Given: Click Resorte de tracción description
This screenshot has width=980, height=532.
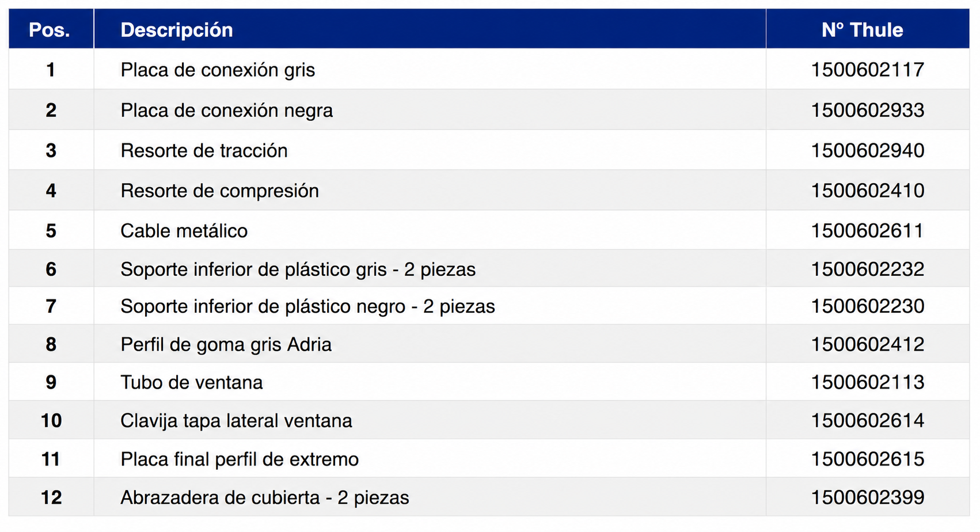Looking at the screenshot, I should click(204, 150).
